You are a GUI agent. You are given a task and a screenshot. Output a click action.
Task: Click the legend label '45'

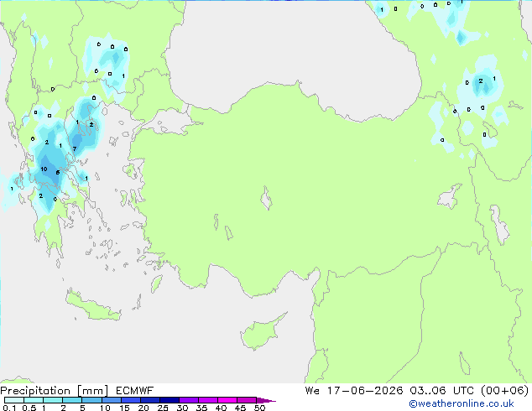(240, 408)
